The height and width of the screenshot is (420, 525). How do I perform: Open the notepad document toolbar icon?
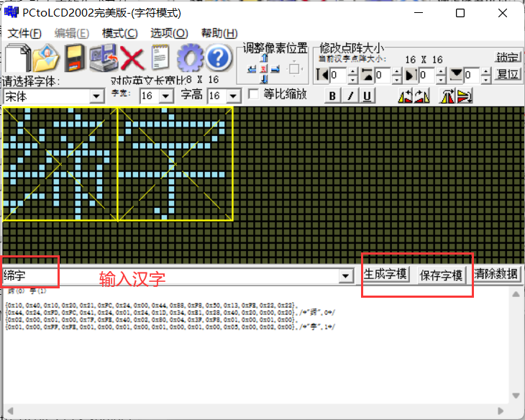coord(160,57)
